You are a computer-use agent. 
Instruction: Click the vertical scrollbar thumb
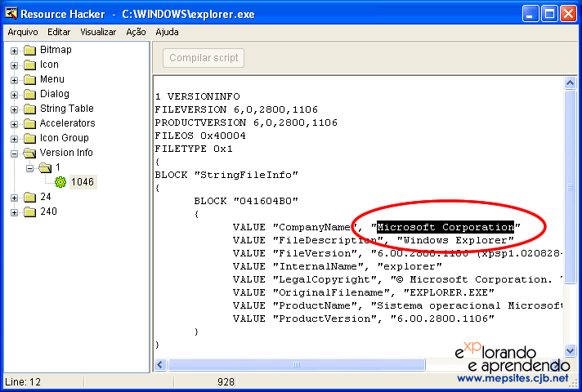click(x=570, y=187)
